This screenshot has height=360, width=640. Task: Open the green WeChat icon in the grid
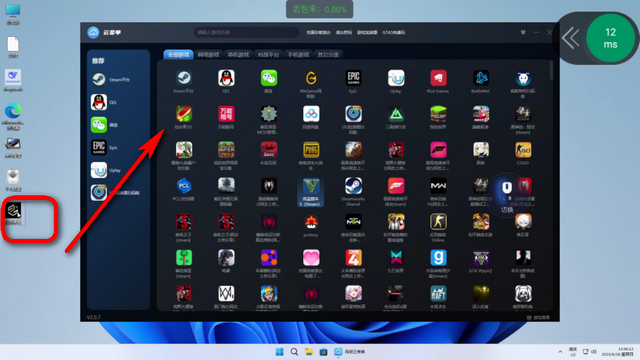pos(269,78)
